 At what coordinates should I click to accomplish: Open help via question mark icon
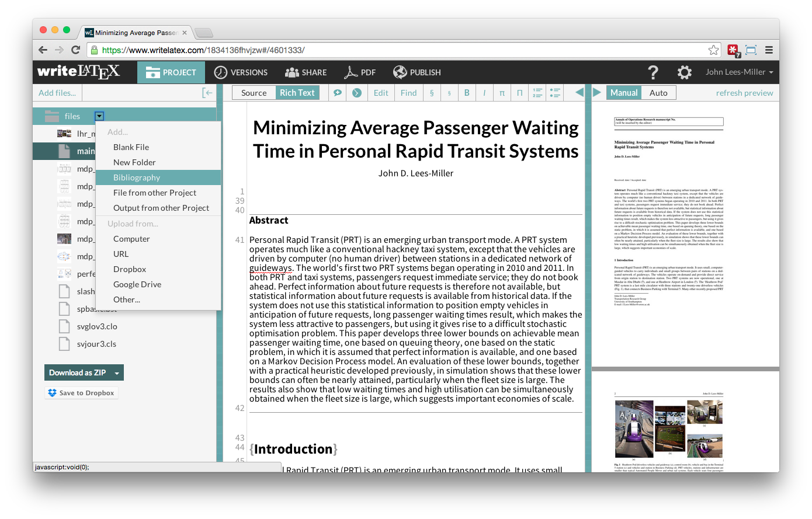pyautogui.click(x=653, y=72)
